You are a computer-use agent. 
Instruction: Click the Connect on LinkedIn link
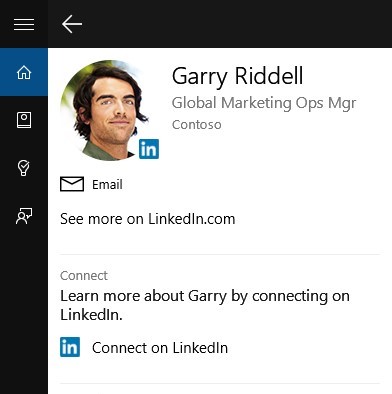click(160, 348)
